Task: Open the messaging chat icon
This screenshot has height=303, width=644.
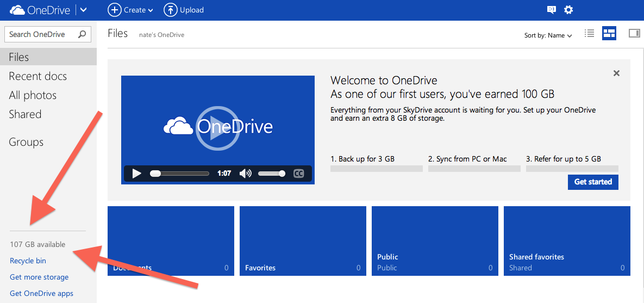Action: pyautogui.click(x=552, y=10)
